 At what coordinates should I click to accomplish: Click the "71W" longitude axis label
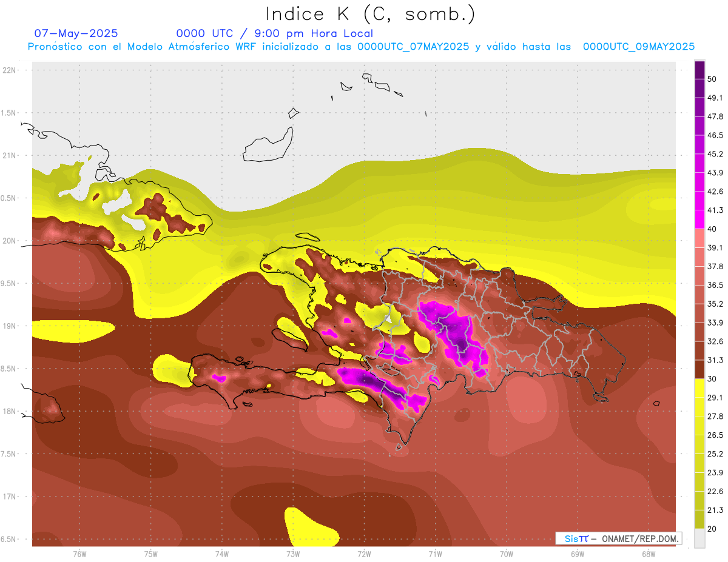435,554
